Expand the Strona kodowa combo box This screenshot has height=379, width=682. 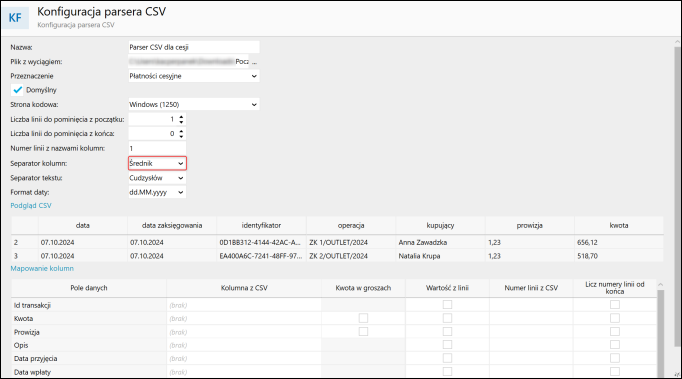click(x=194, y=104)
